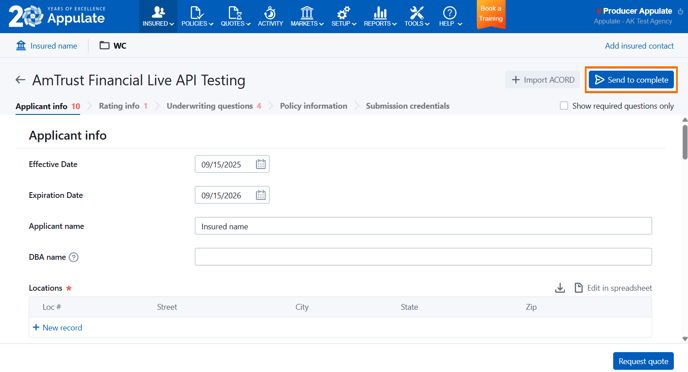Expand the Quotes dropdown chevron
Viewport: 688px width, 372px height.
(248, 24)
